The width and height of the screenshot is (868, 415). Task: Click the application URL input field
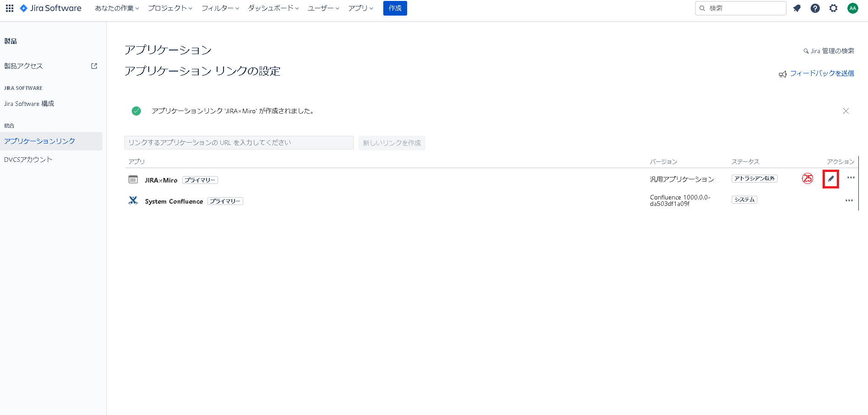point(239,143)
